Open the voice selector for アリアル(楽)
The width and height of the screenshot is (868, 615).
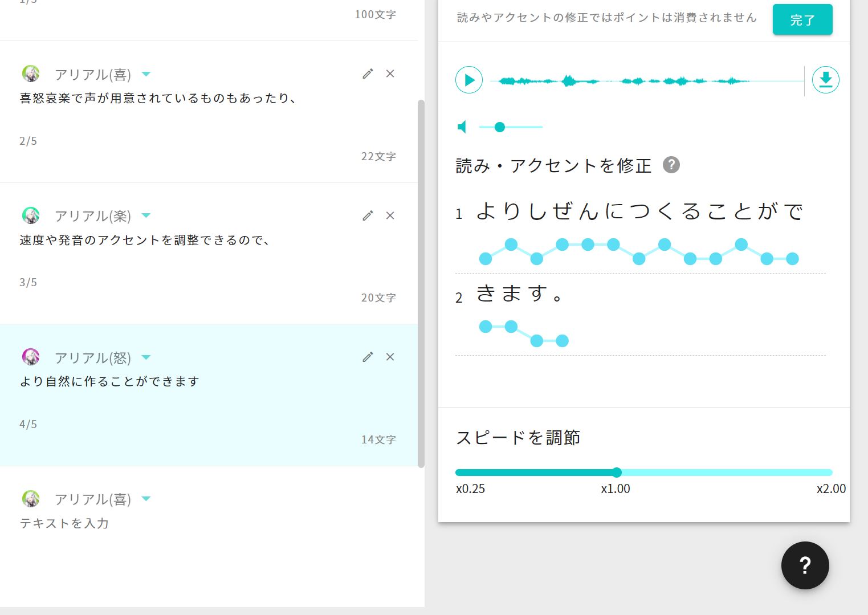coord(146,215)
